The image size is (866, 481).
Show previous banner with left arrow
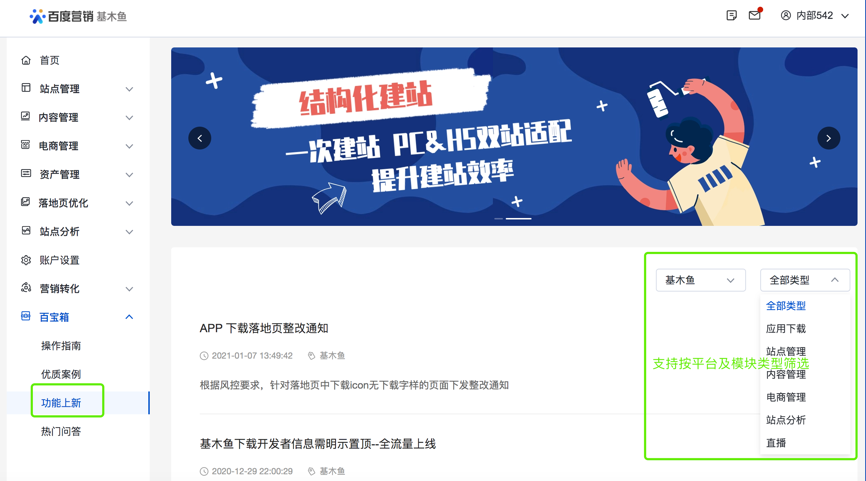[x=200, y=138]
